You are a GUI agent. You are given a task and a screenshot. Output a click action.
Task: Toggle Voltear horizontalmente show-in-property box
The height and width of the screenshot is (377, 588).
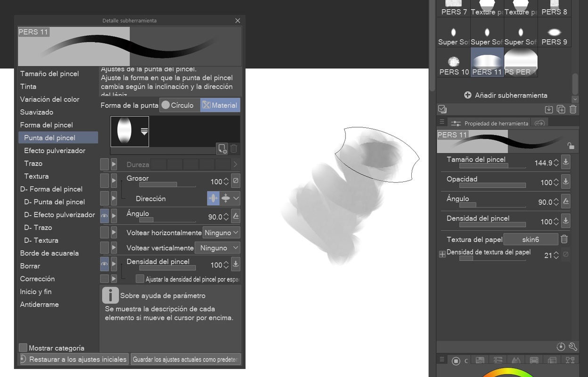tap(105, 232)
